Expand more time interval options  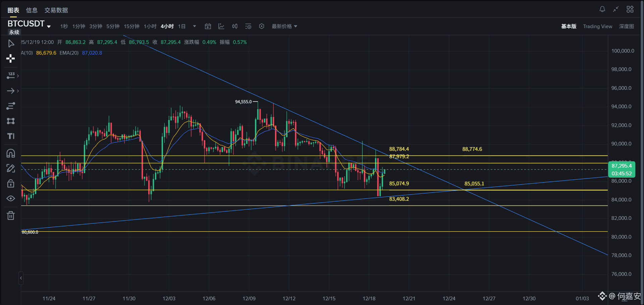coord(195,26)
